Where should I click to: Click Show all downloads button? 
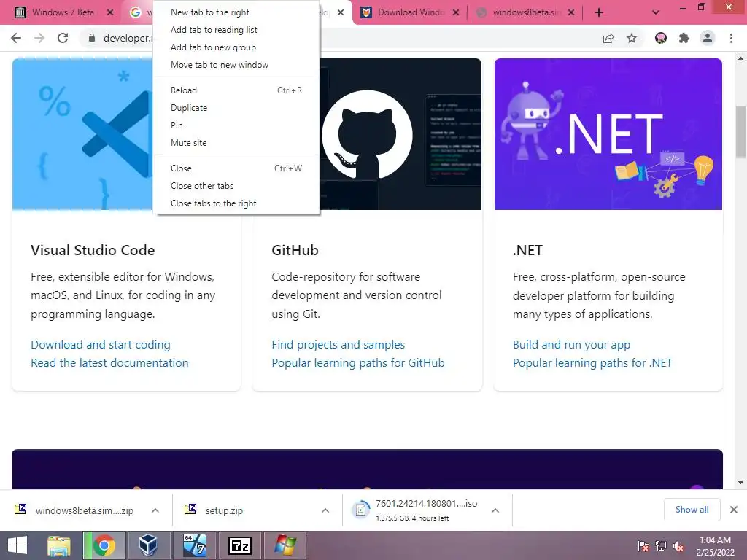coord(692,510)
